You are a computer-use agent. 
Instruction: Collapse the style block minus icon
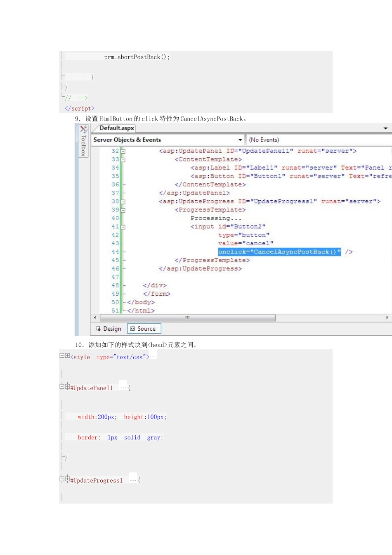(x=62, y=356)
